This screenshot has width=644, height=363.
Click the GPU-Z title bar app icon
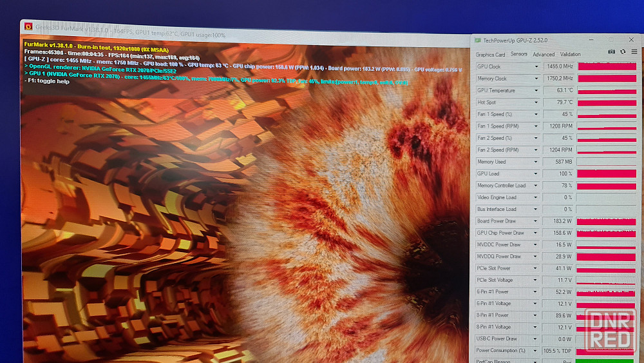(x=477, y=40)
